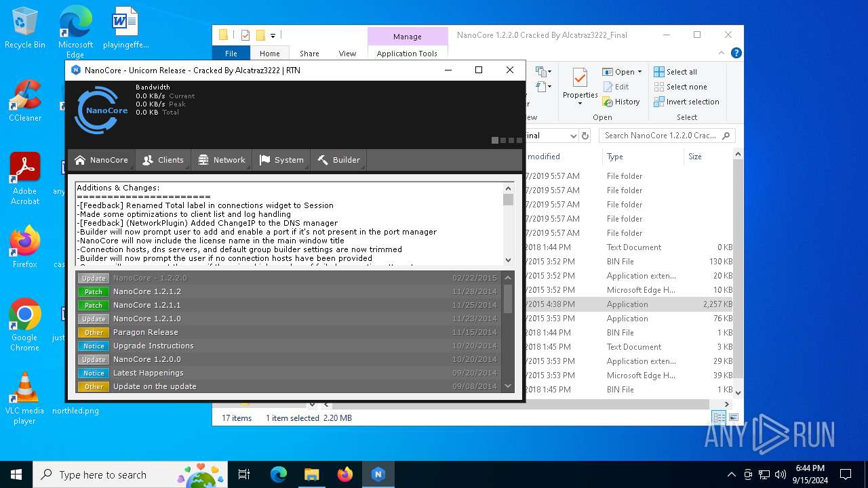The image size is (868, 488).
Task: Open Google Chrome desktop shortcut
Action: [x=25, y=324]
